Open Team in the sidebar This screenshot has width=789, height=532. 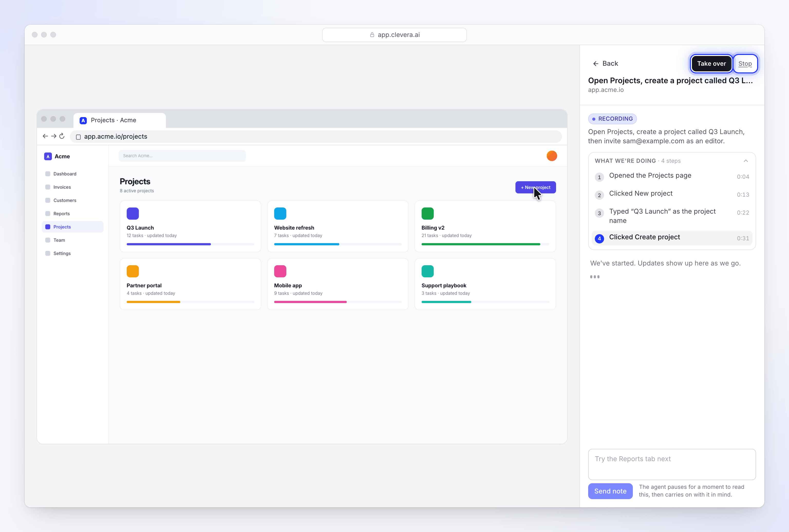(73, 240)
